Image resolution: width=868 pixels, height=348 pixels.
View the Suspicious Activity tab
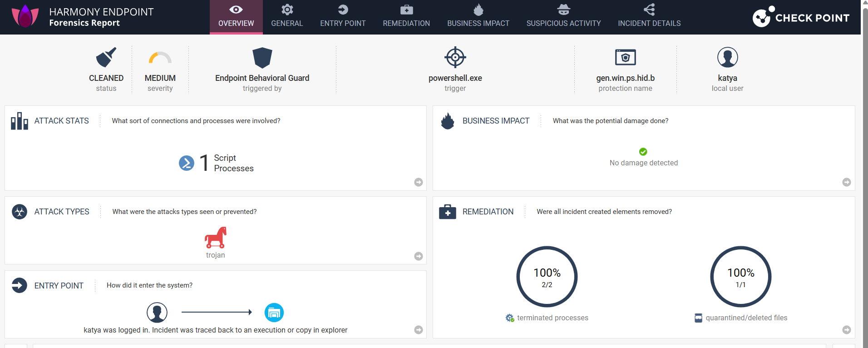pyautogui.click(x=563, y=17)
